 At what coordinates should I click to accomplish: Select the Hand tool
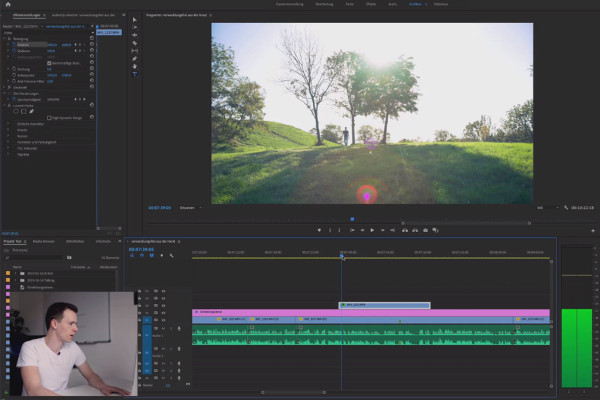(x=134, y=66)
